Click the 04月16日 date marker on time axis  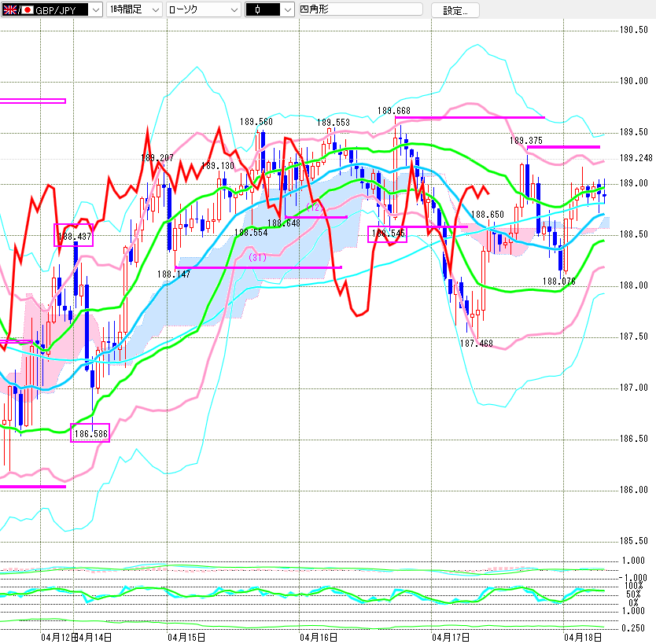(x=320, y=635)
